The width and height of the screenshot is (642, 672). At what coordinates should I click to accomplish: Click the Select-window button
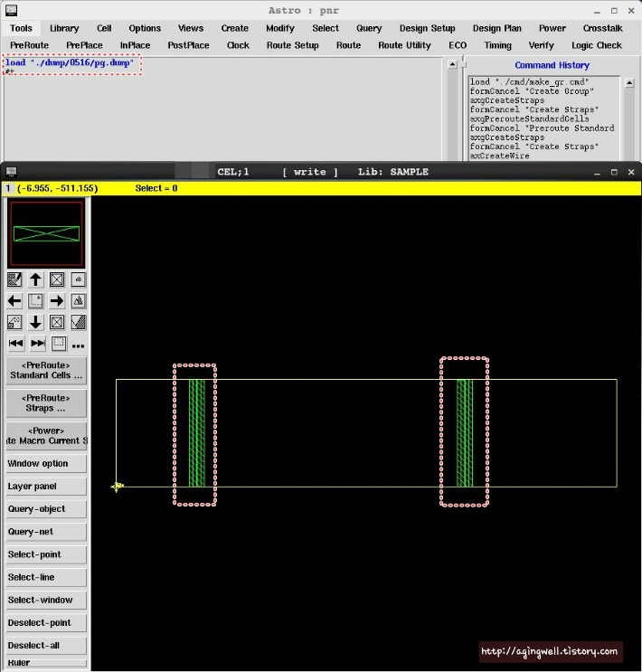(x=46, y=600)
